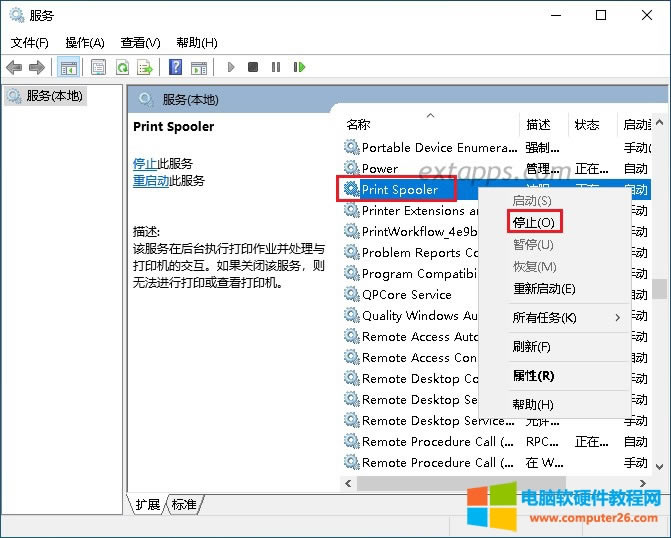The width and height of the screenshot is (671, 538).
Task: Click the blue help question mark icon
Action: [x=175, y=67]
